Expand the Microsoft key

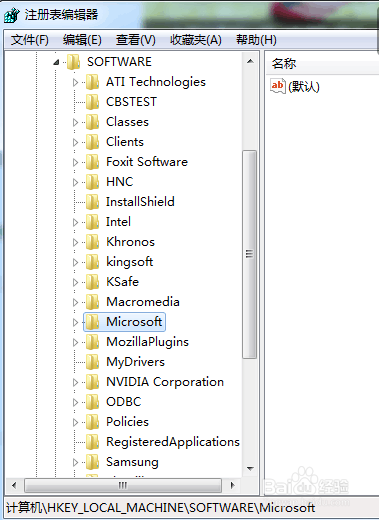tap(75, 322)
